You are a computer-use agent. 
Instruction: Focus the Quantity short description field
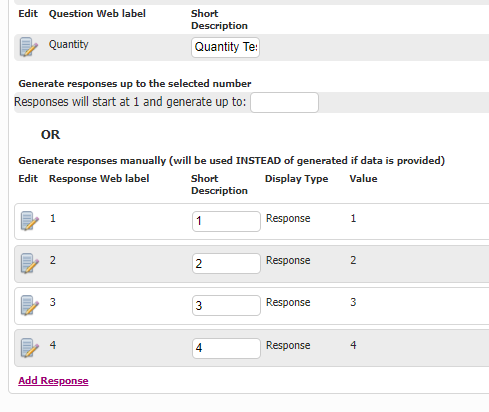[x=225, y=47]
